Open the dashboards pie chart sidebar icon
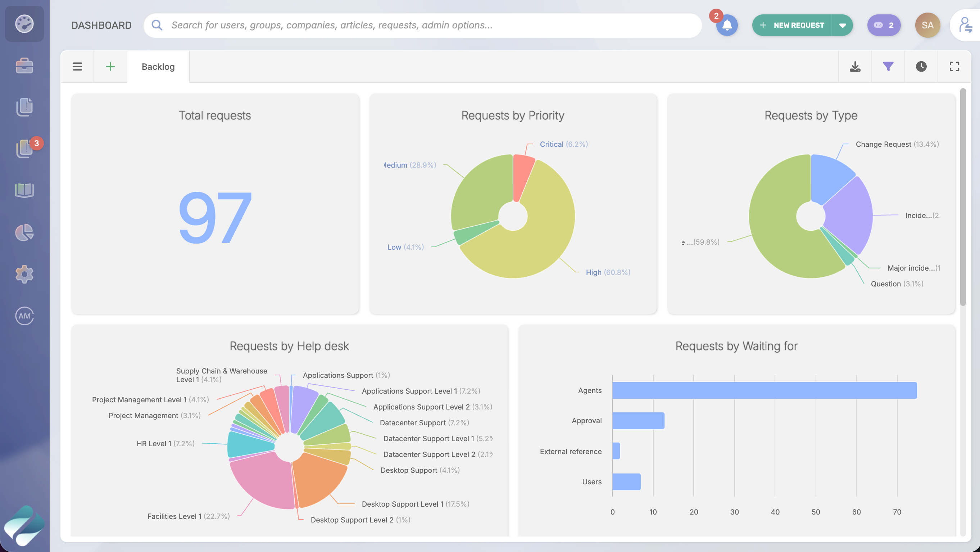 (24, 232)
